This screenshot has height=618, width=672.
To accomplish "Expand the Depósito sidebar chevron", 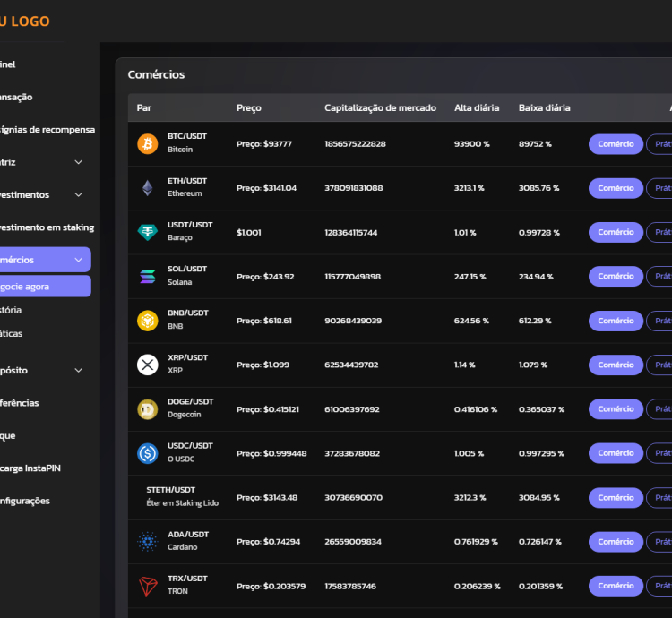I will click(x=79, y=370).
